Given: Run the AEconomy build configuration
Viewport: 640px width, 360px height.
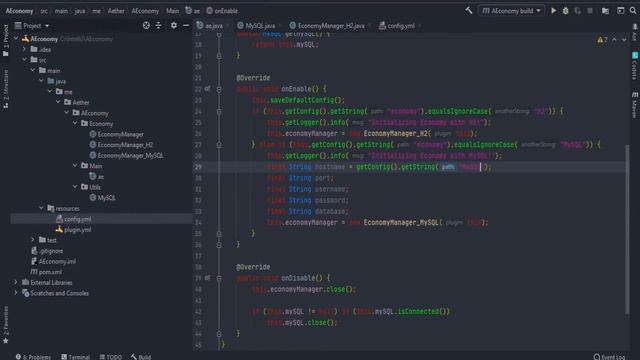Looking at the screenshot, I should (553, 11).
